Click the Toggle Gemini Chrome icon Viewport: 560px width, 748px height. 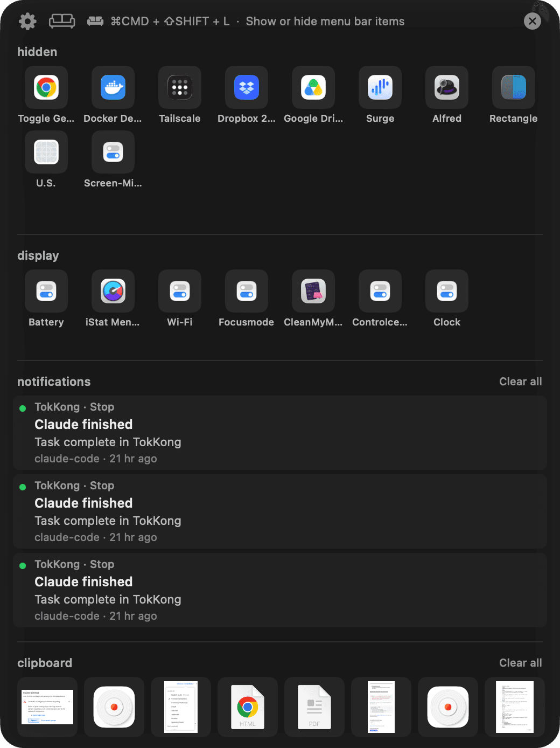(x=46, y=87)
